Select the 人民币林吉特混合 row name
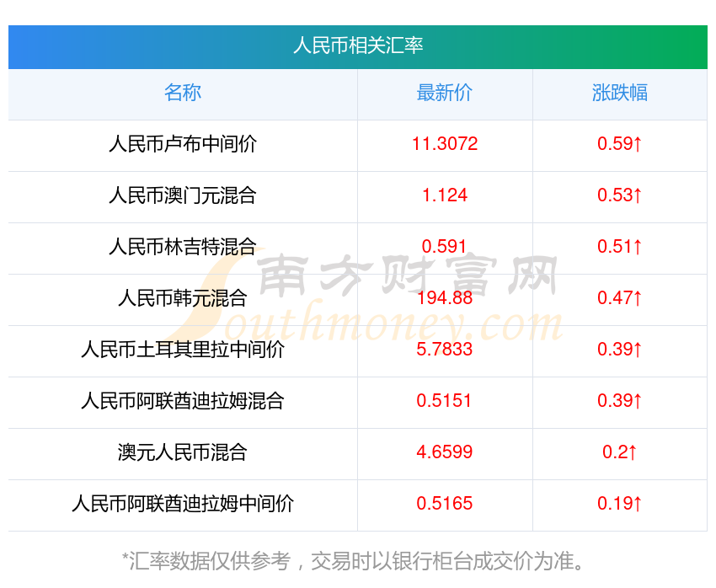The height and width of the screenshot is (588, 716). click(183, 247)
